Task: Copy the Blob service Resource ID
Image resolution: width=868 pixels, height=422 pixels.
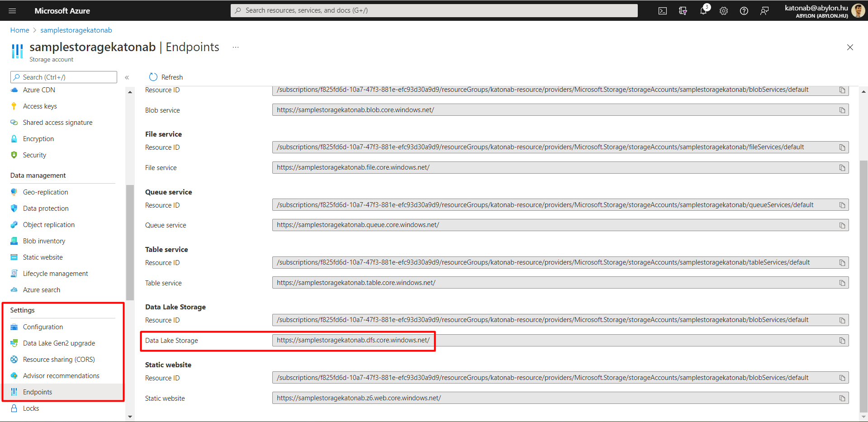Action: coord(842,90)
